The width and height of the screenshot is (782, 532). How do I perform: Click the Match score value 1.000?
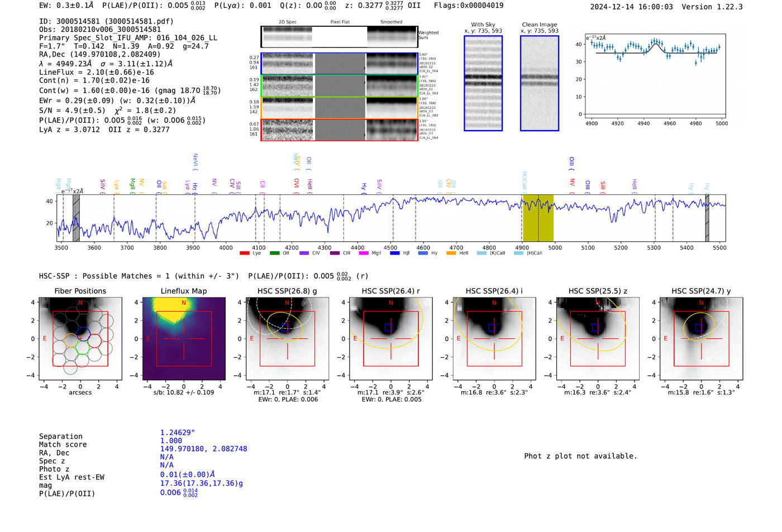pos(171,440)
